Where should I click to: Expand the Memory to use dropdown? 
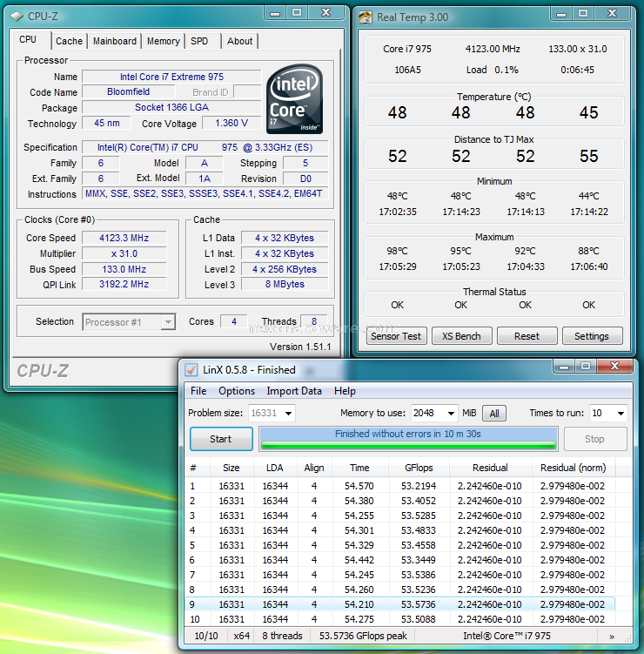pyautogui.click(x=451, y=414)
